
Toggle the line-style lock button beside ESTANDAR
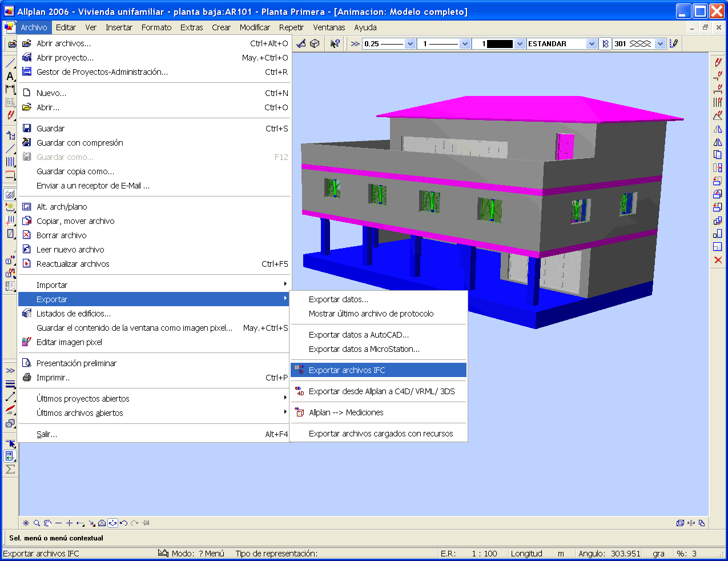pyautogui.click(x=605, y=43)
